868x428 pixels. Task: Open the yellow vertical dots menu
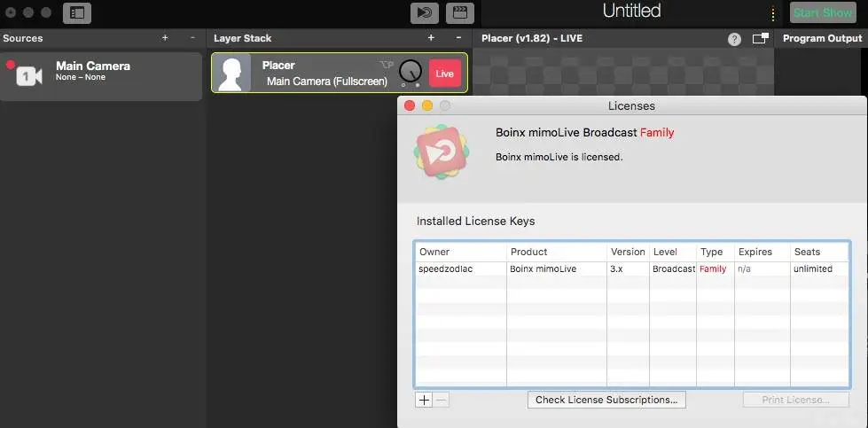[x=773, y=13]
